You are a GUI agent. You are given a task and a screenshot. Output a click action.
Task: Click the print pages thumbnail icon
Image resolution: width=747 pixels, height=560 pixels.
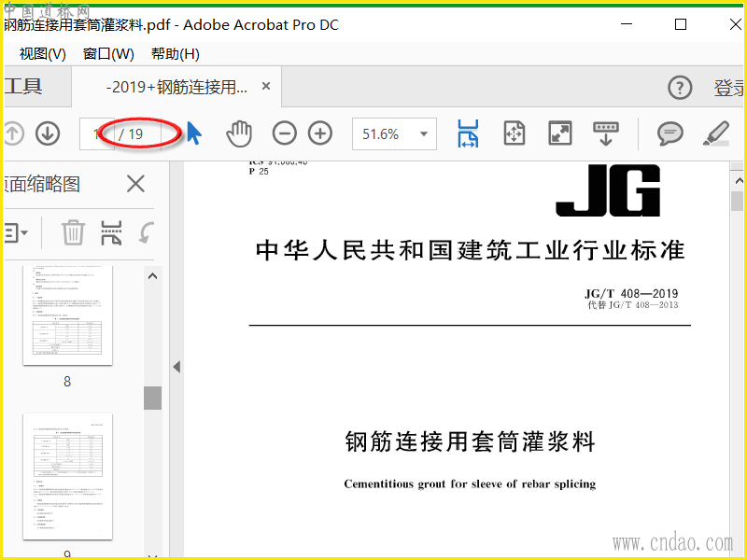pyautogui.click(x=111, y=232)
